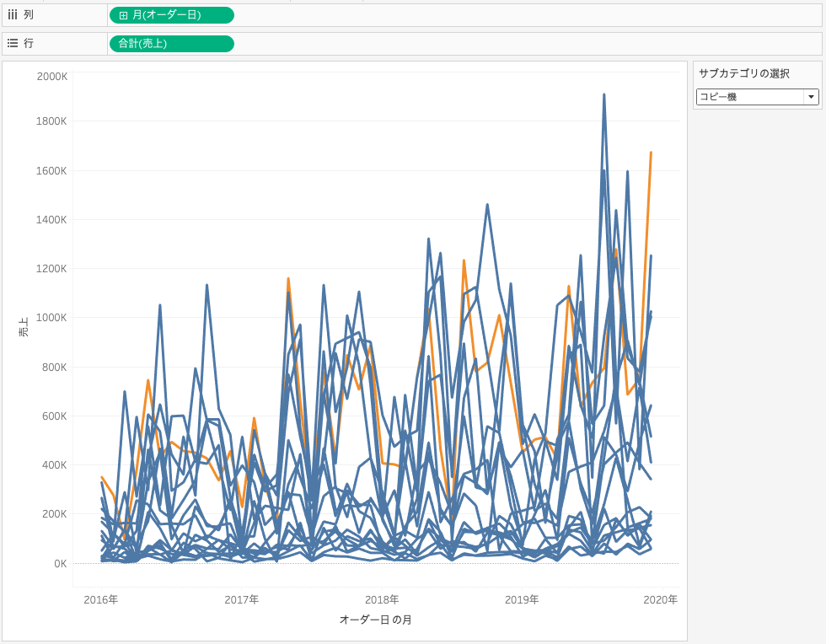
Task: Click the コピー機 parameter value field
Action: (749, 97)
